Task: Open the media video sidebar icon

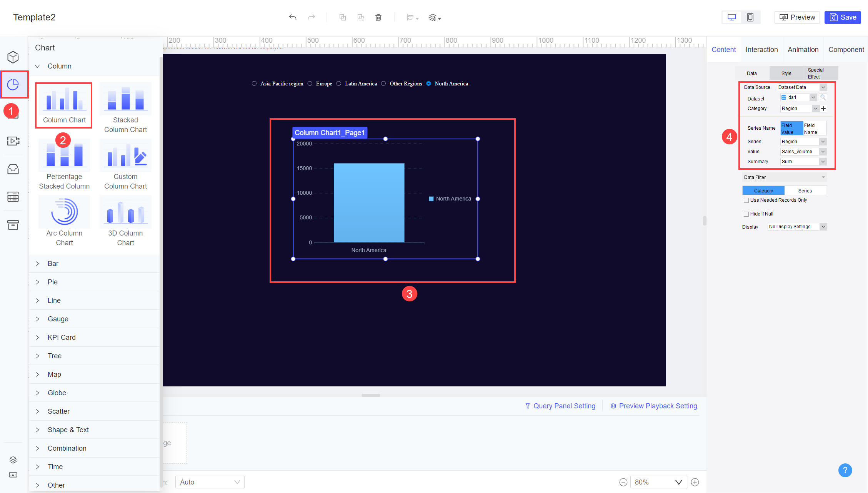Action: point(13,141)
